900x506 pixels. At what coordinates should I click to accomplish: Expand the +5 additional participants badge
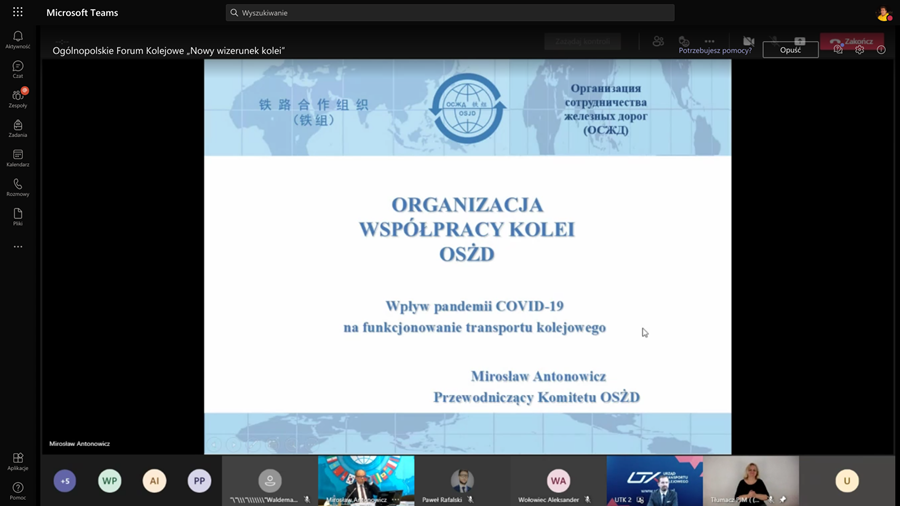[65, 481]
